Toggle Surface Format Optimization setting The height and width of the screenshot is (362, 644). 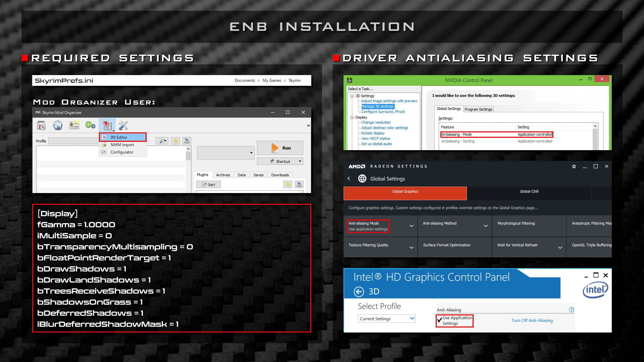454,247
